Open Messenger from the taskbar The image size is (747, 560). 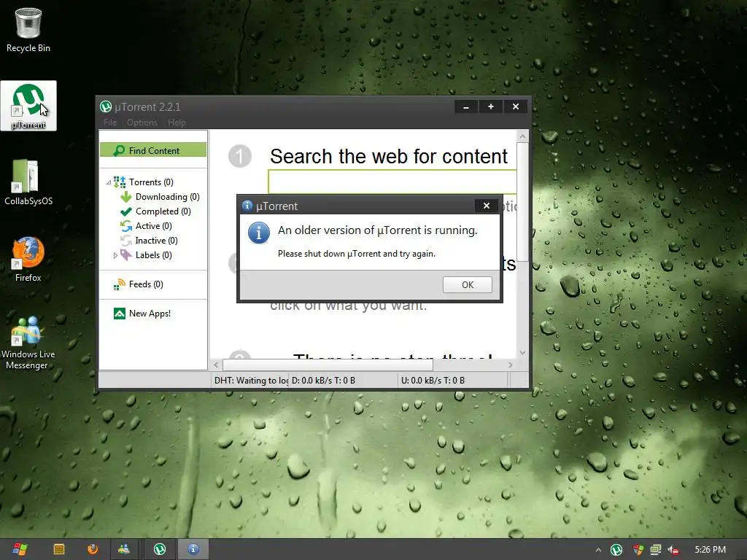point(124,549)
